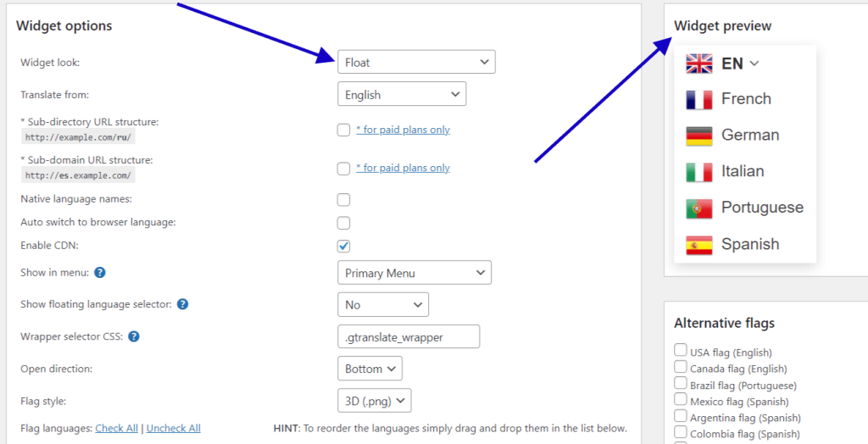
Task: Check Brazil flag (Portuguese) option
Action: point(681,382)
